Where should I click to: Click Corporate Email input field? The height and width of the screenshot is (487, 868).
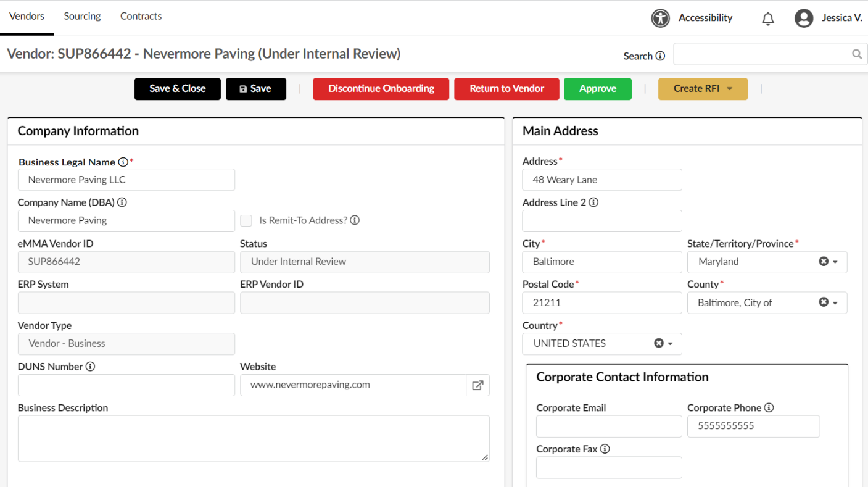click(609, 427)
